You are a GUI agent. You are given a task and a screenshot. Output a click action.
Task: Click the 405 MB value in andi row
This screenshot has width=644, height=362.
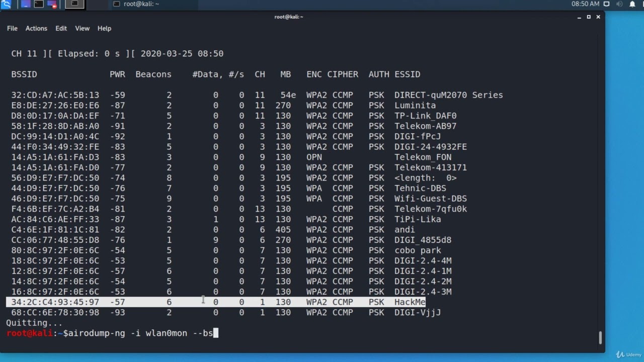[283, 229]
